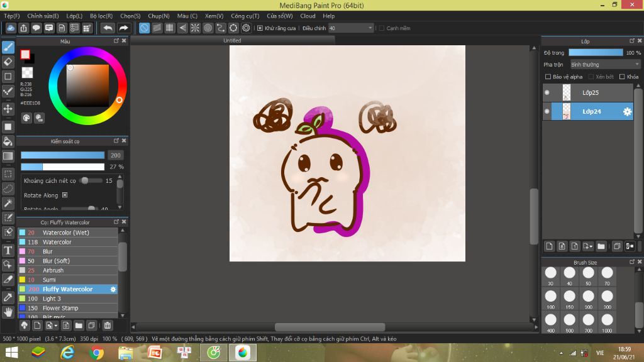Select the Airbrush brush
The image size is (644, 362).
pos(68,270)
